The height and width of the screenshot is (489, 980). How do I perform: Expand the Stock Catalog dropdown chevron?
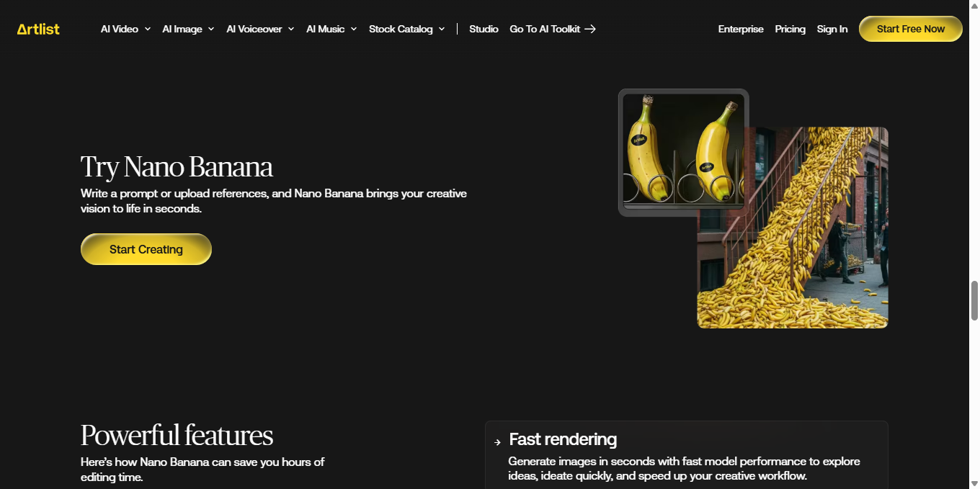[442, 29]
